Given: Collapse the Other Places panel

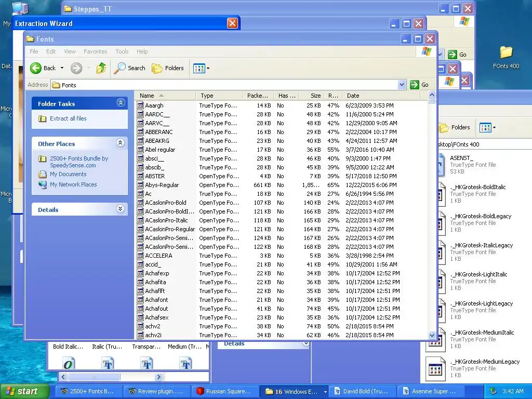Looking at the screenshot, I should click(x=121, y=143).
